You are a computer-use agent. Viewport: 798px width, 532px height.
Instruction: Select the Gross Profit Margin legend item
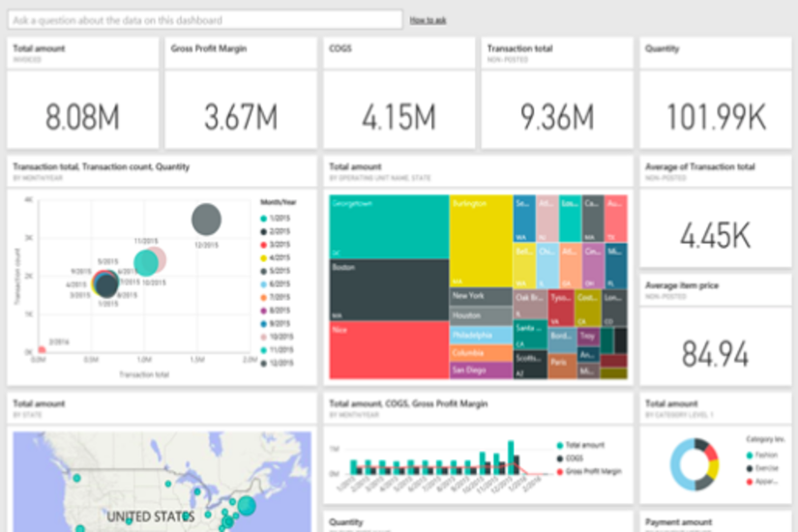point(589,472)
